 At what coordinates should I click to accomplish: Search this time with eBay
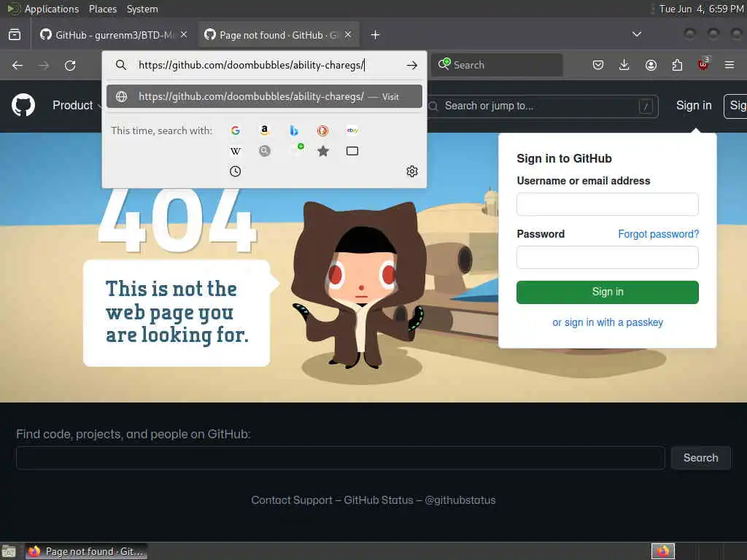click(352, 131)
